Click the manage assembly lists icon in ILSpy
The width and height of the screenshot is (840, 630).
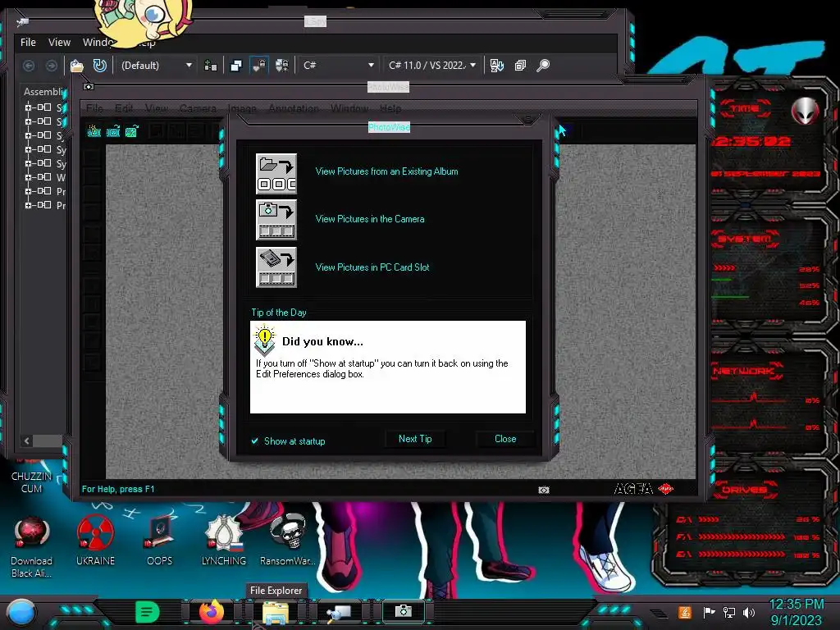pos(211,66)
